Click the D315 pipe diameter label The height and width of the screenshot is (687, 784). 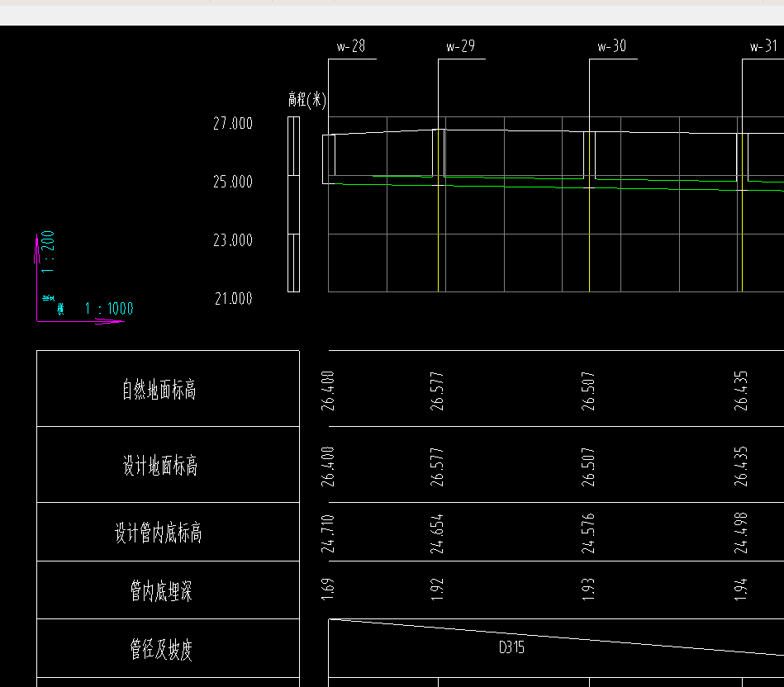(x=511, y=647)
